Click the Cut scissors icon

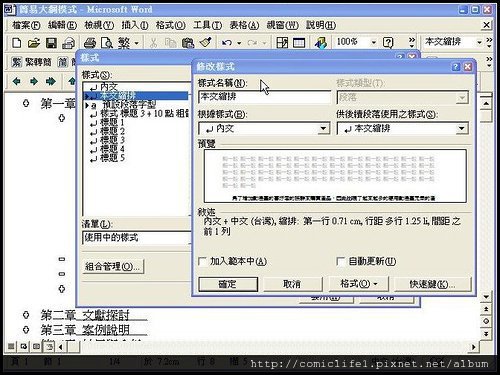[153, 43]
